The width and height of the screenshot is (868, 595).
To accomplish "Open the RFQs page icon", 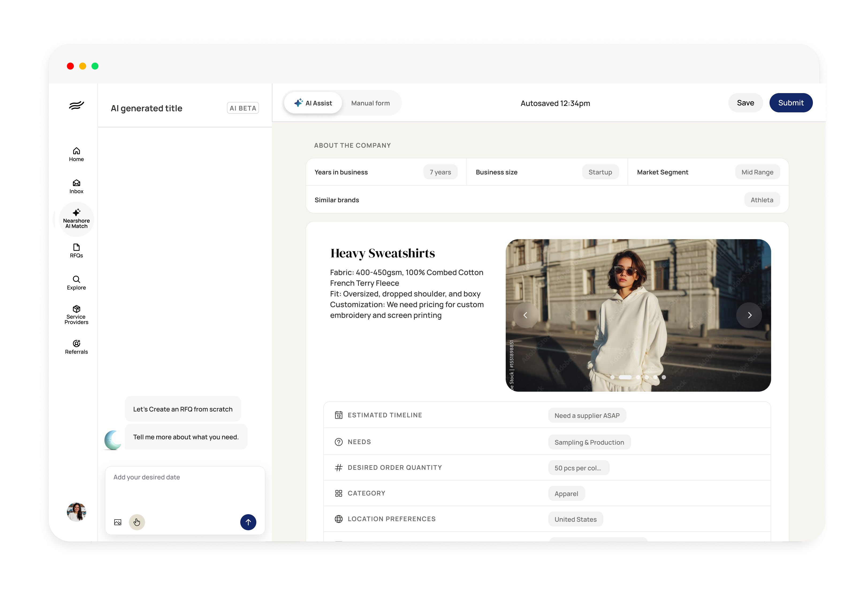I will point(76,251).
